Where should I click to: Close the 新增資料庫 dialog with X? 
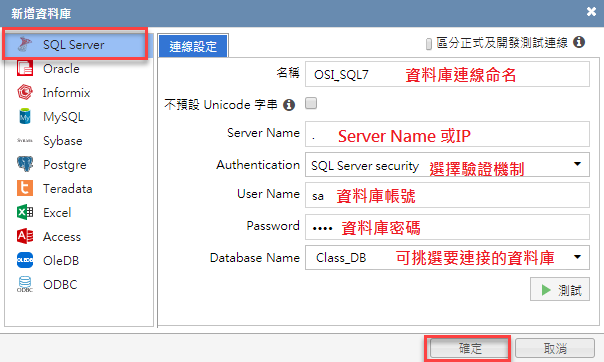click(591, 12)
